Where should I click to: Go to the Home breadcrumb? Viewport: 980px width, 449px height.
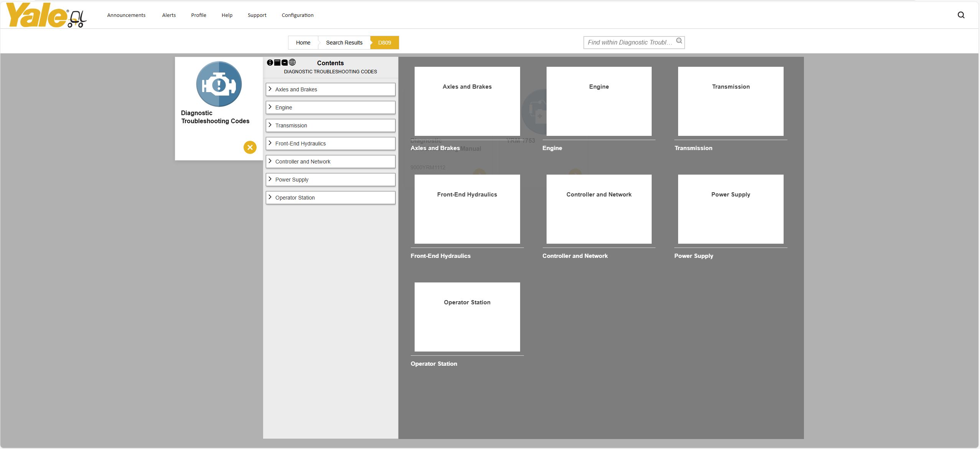coord(303,43)
